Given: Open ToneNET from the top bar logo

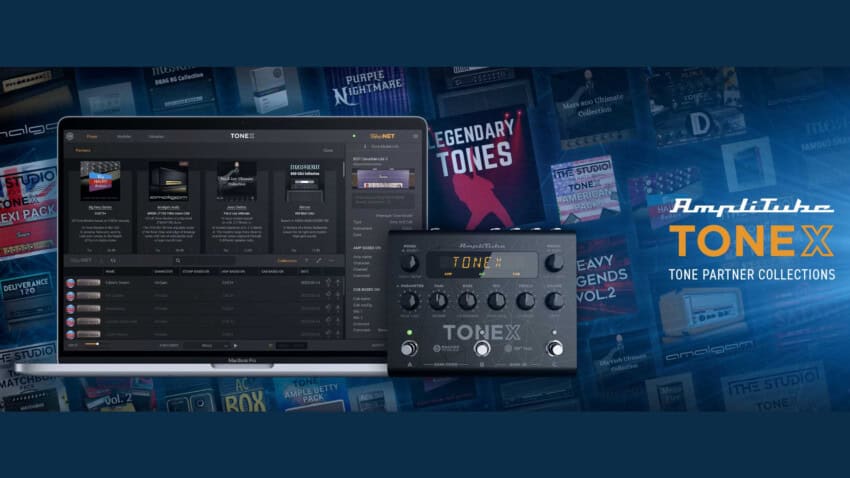Looking at the screenshot, I should click(x=383, y=136).
